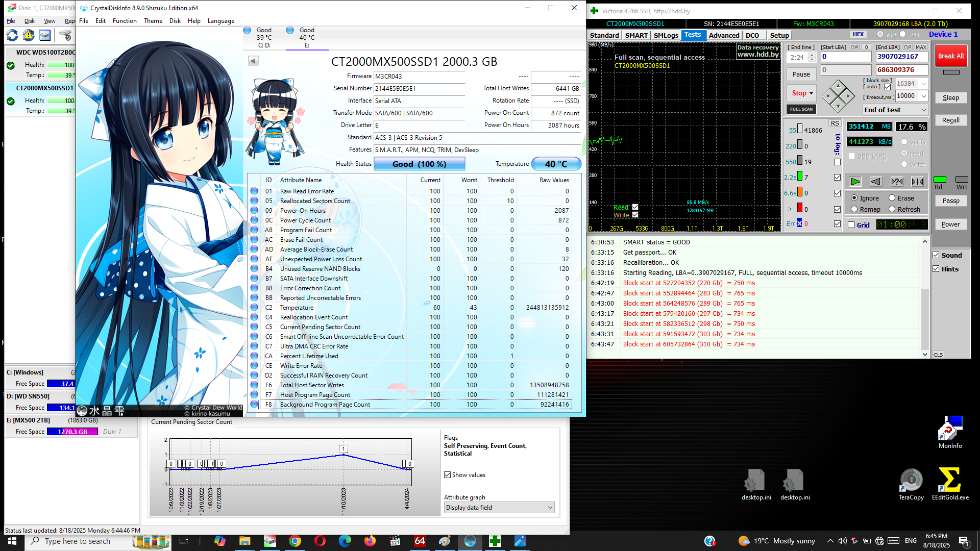Screen dimensions: 980x551
Task: Click the CLS clear log button
Action: [938, 355]
